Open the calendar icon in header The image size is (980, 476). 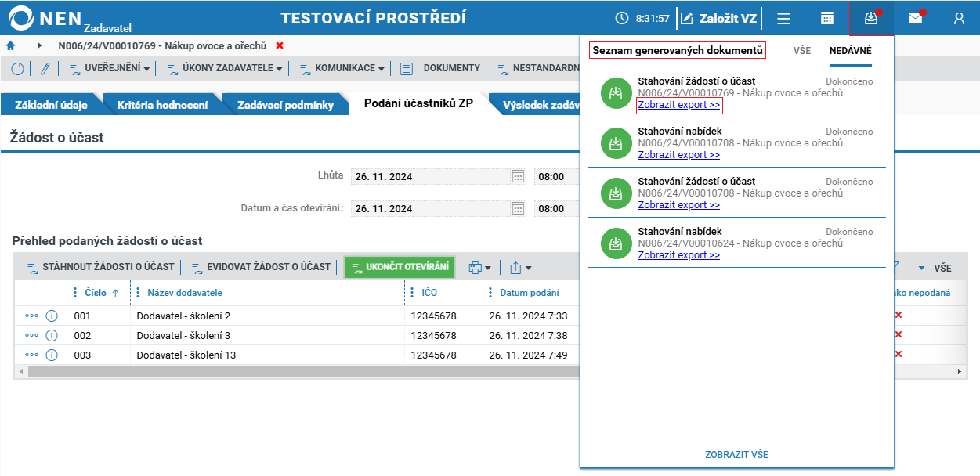[827, 19]
